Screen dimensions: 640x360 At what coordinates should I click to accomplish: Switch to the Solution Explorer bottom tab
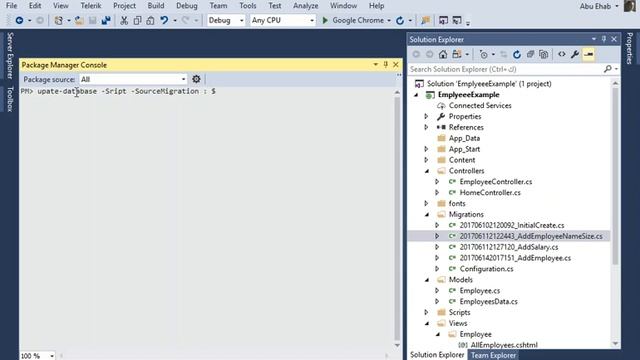point(437,355)
